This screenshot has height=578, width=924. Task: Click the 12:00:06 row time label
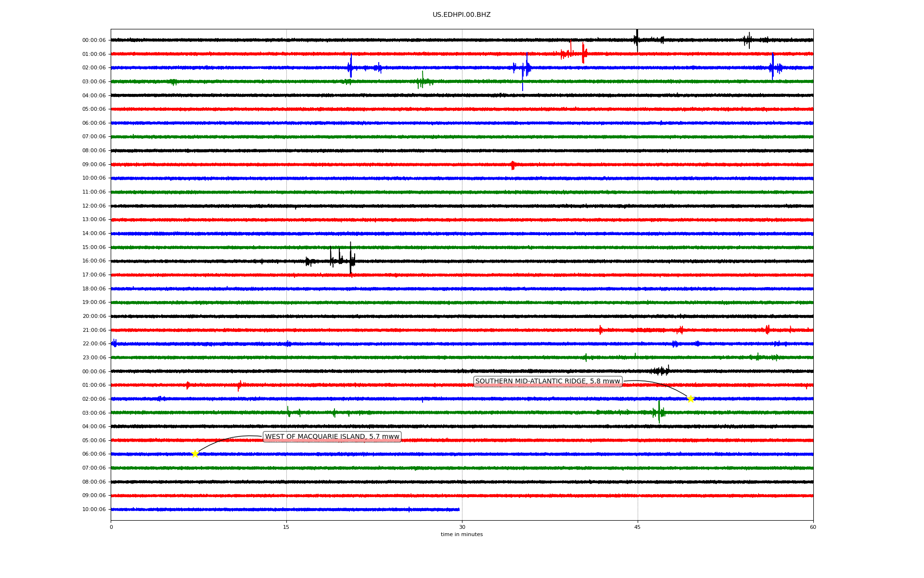point(94,206)
